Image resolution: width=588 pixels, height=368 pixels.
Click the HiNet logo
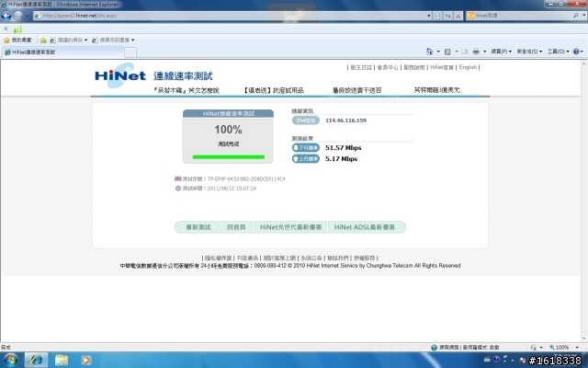(120, 75)
